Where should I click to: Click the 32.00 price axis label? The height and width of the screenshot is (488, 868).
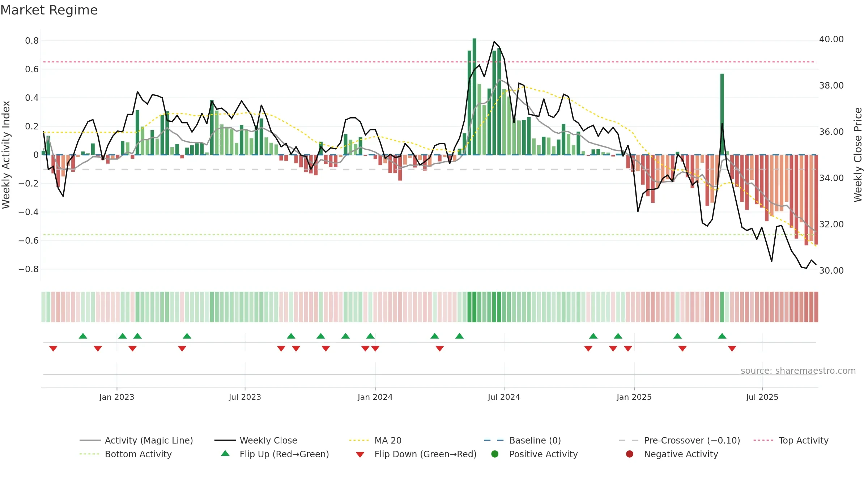831,224
